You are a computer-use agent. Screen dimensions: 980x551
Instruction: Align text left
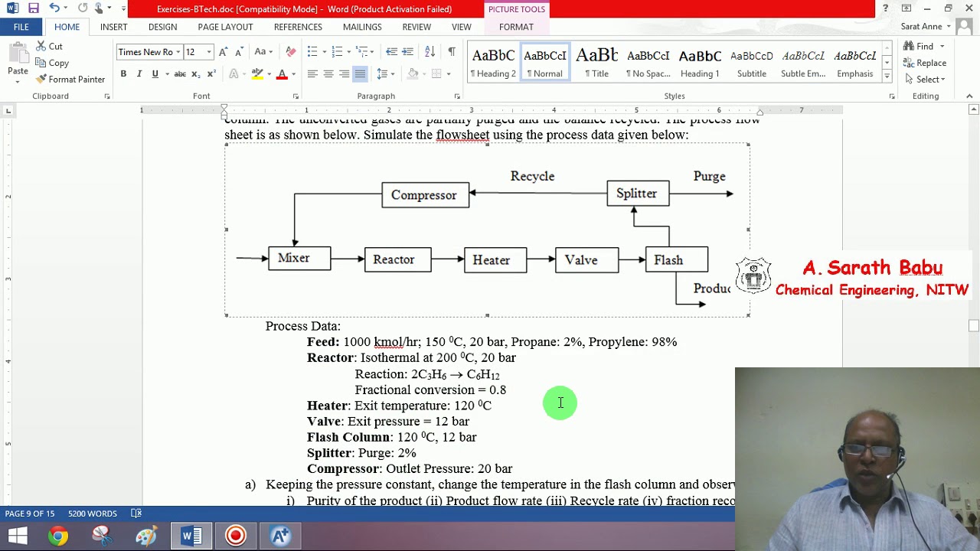pyautogui.click(x=312, y=73)
